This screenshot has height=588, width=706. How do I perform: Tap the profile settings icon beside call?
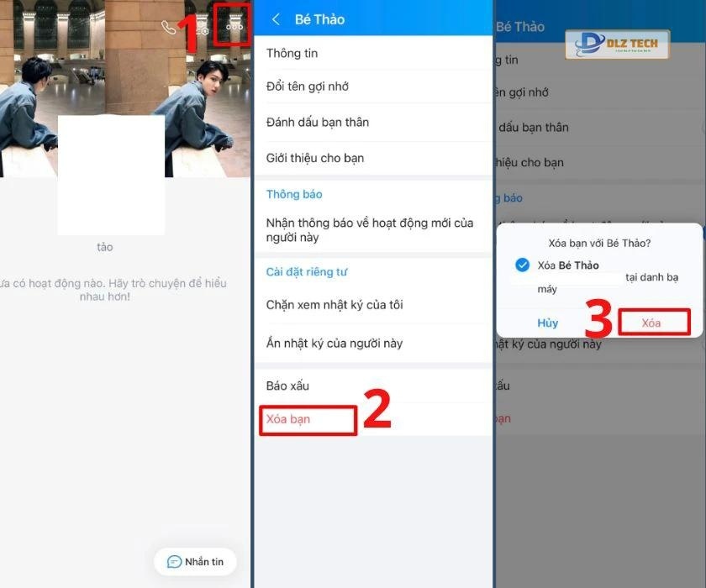202,29
